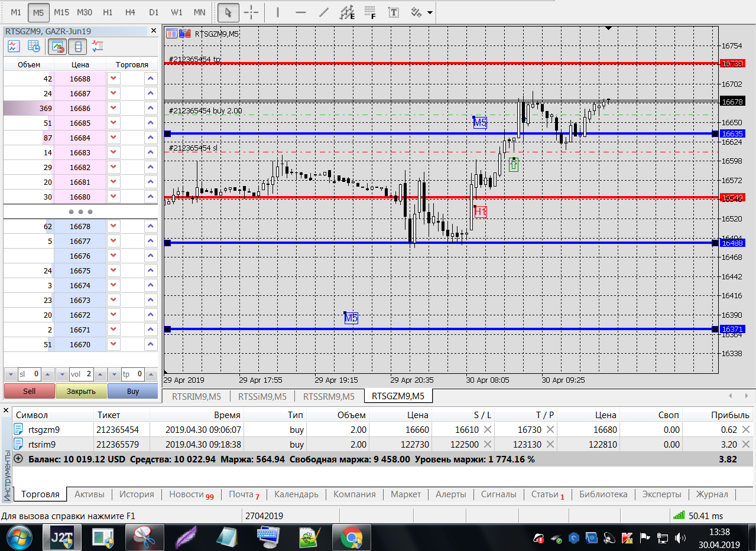This screenshot has width=756, height=551.
Task: Close the Инструменты toolbox panel
Action: (6, 410)
